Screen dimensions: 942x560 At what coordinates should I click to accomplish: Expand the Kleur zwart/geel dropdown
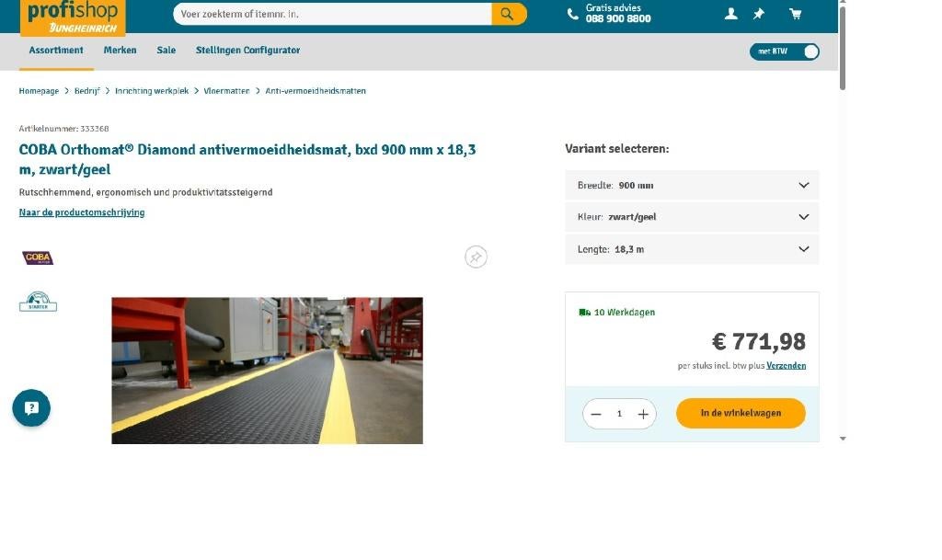coord(692,217)
